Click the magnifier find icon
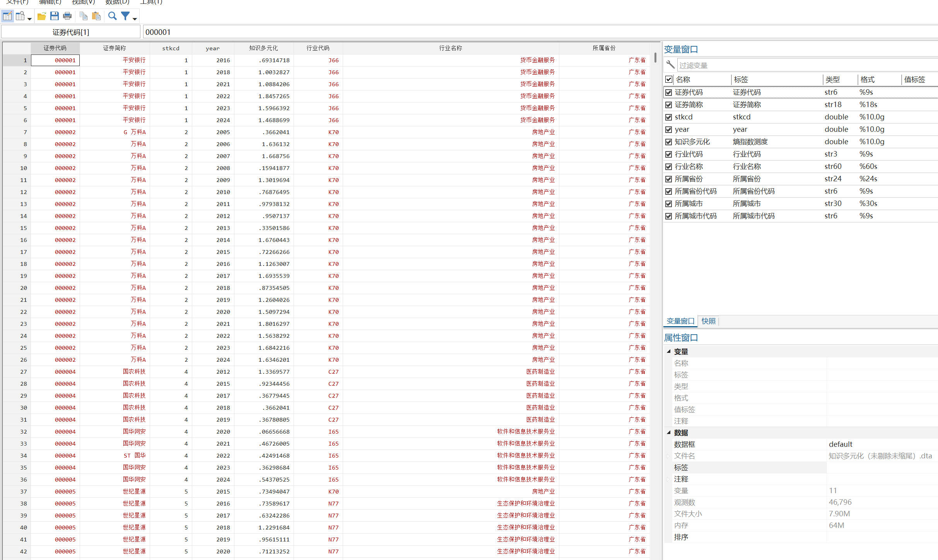938x560 pixels. 112,16
